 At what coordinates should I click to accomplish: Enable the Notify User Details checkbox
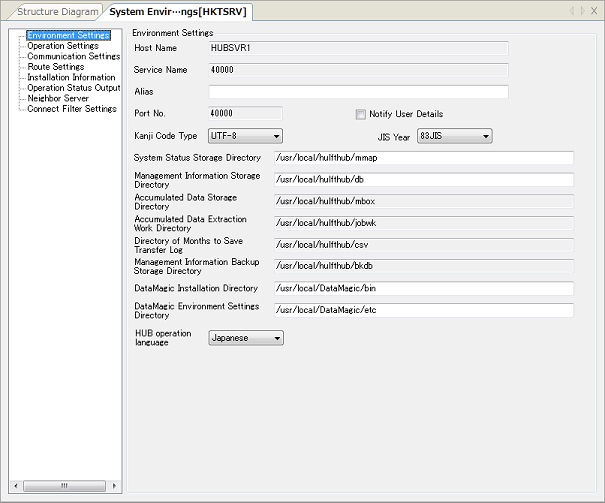[361, 115]
